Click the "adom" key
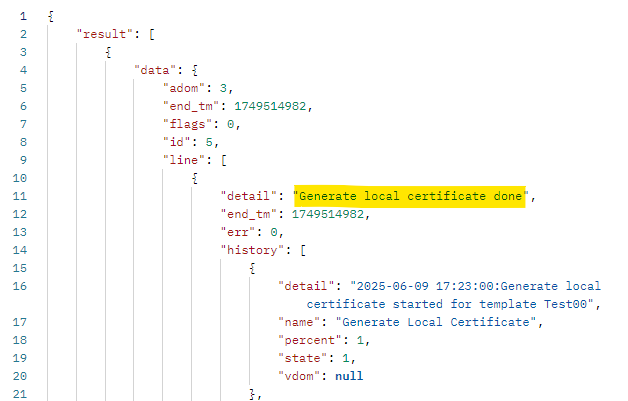Image resolution: width=628 pixels, height=401 pixels. [x=183, y=88]
